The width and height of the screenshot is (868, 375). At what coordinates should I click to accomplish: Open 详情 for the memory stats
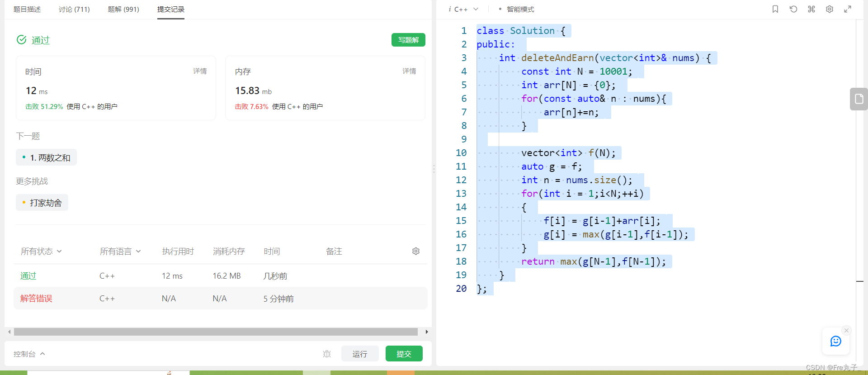409,71
